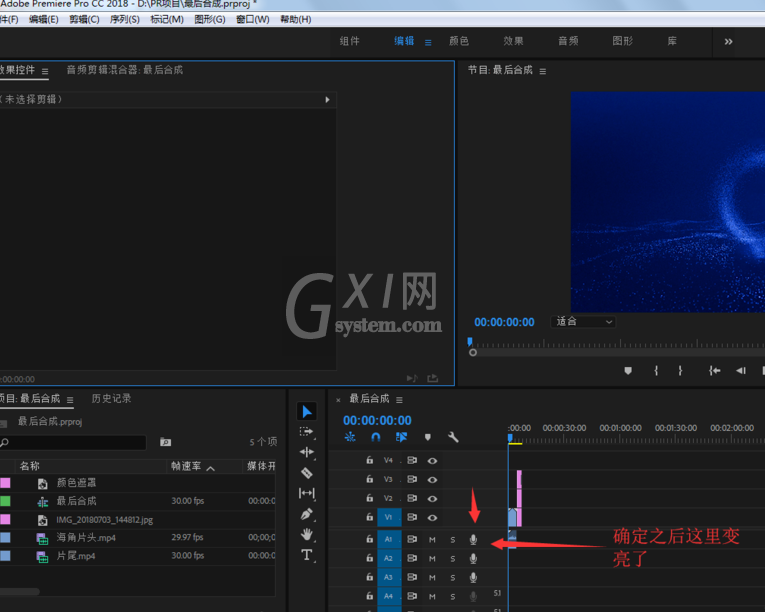Select the Selection tool arrow
The image size is (765, 612).
pyautogui.click(x=307, y=411)
